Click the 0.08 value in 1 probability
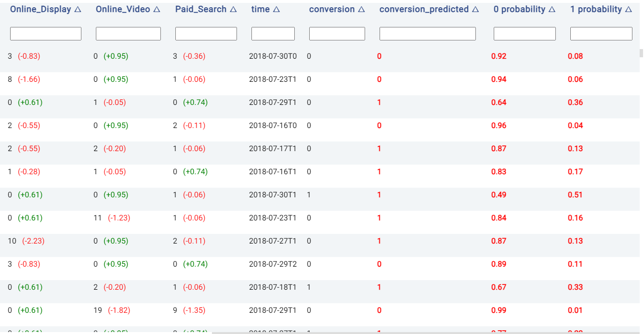Image resolution: width=644 pixels, height=334 pixels. pyautogui.click(x=576, y=56)
